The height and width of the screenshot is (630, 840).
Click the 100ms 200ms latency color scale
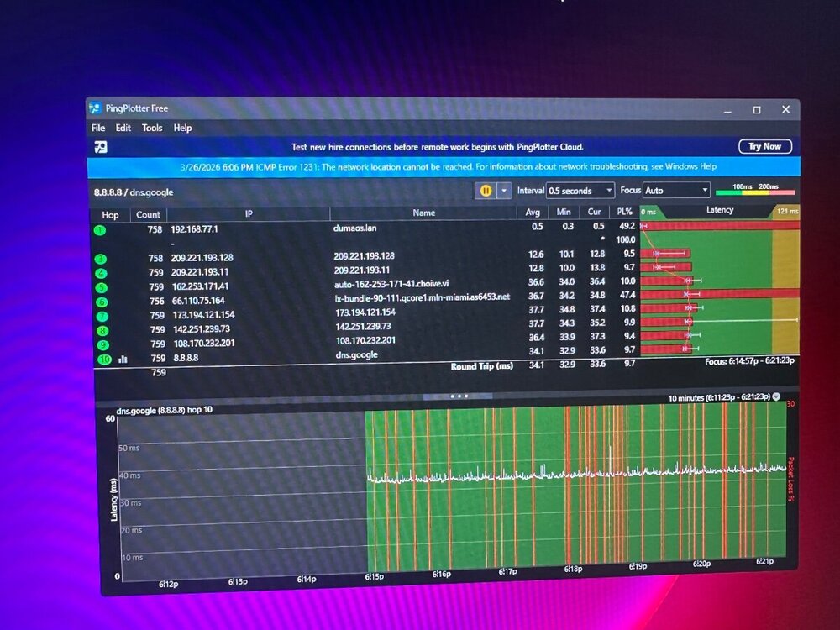[753, 190]
